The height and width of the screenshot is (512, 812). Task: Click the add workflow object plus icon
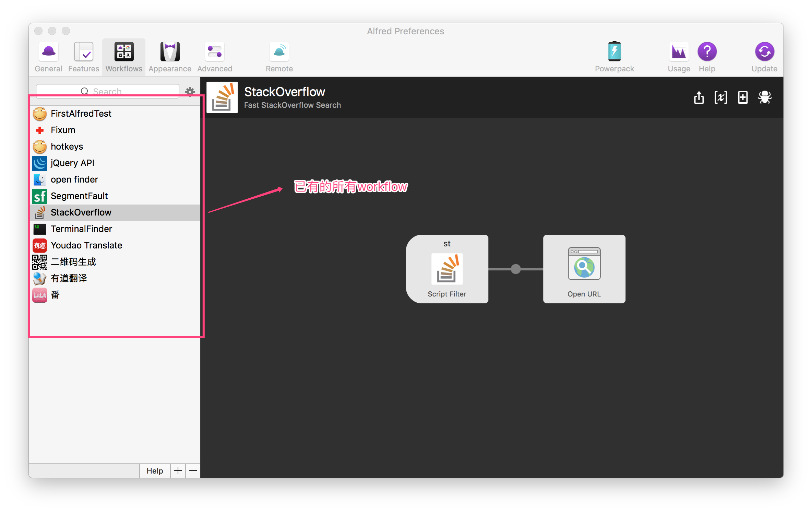742,98
